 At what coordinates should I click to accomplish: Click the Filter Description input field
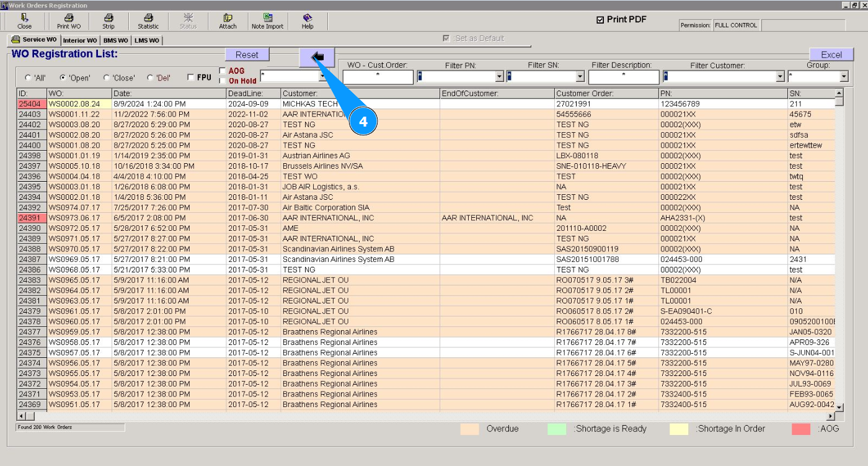pyautogui.click(x=623, y=77)
